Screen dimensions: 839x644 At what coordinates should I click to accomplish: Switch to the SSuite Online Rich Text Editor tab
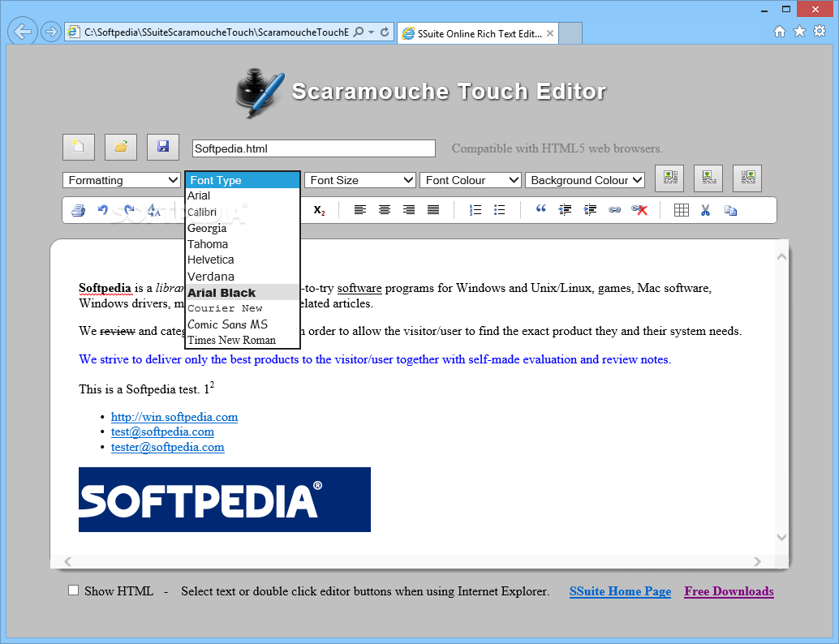point(478,33)
